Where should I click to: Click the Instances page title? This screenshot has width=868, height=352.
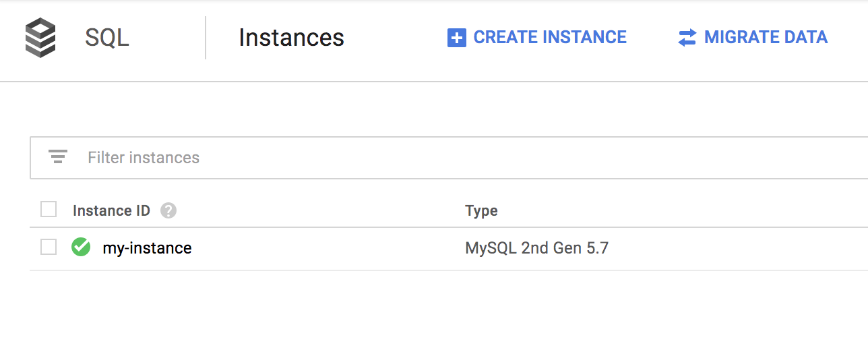[x=291, y=38]
